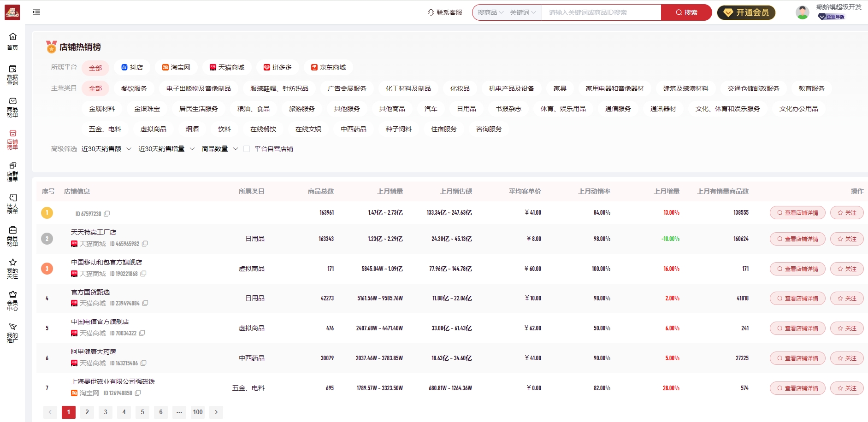Viewport: 868px width, 422px height.
Task: Follow 阿里健康大药房 via its 关注 button
Action: point(847,358)
